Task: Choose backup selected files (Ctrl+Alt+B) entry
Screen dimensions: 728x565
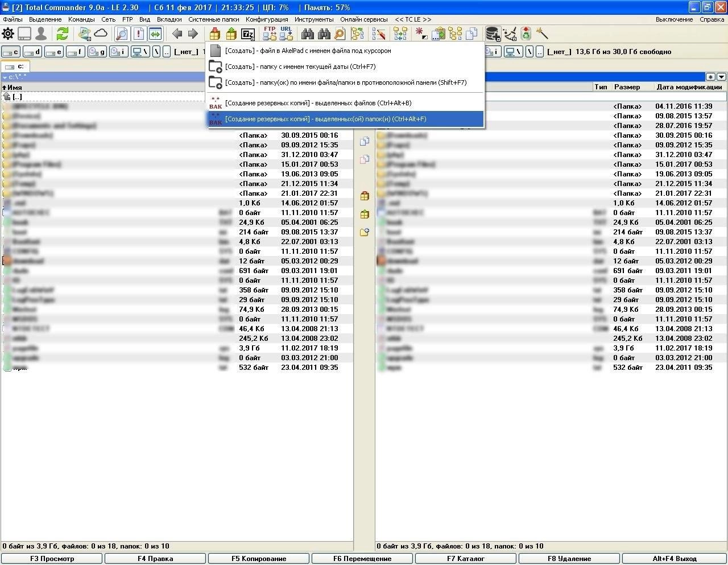Action: [345, 103]
